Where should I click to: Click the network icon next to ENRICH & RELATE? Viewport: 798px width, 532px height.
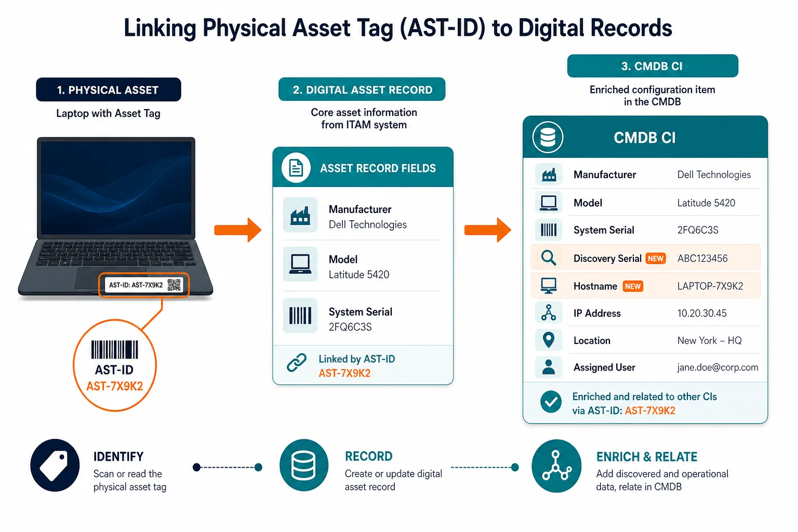tap(556, 465)
